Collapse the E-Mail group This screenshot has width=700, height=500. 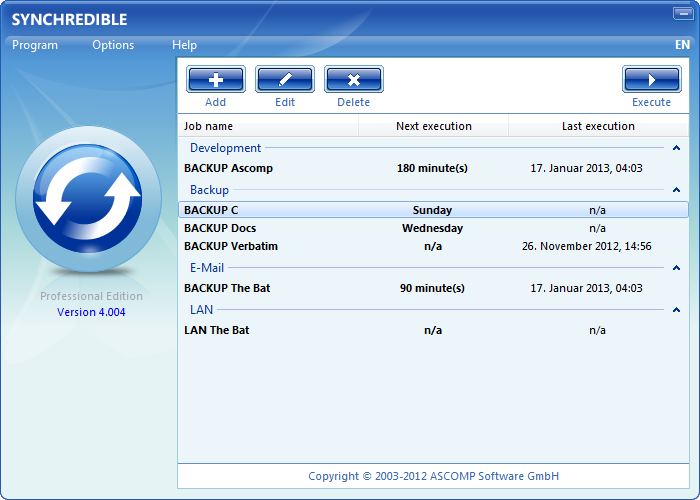click(677, 268)
